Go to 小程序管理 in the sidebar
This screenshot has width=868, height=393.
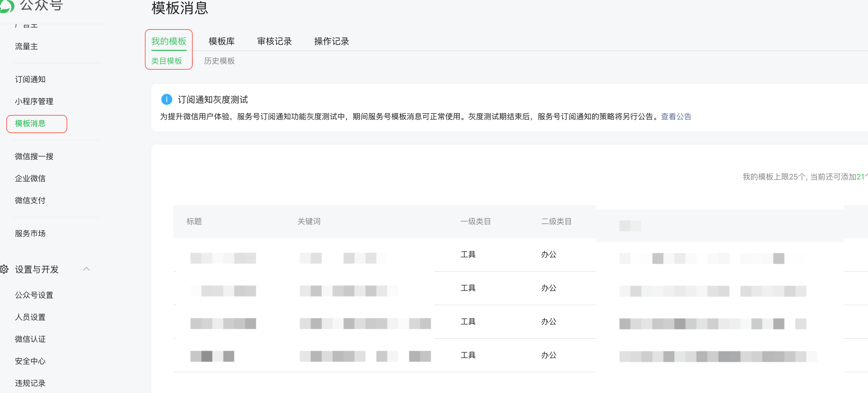34,102
